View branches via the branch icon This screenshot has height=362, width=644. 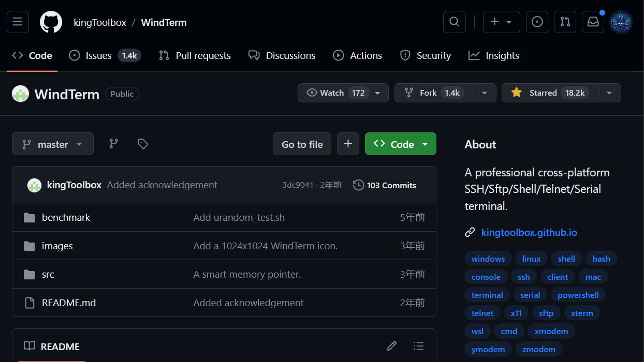(114, 144)
